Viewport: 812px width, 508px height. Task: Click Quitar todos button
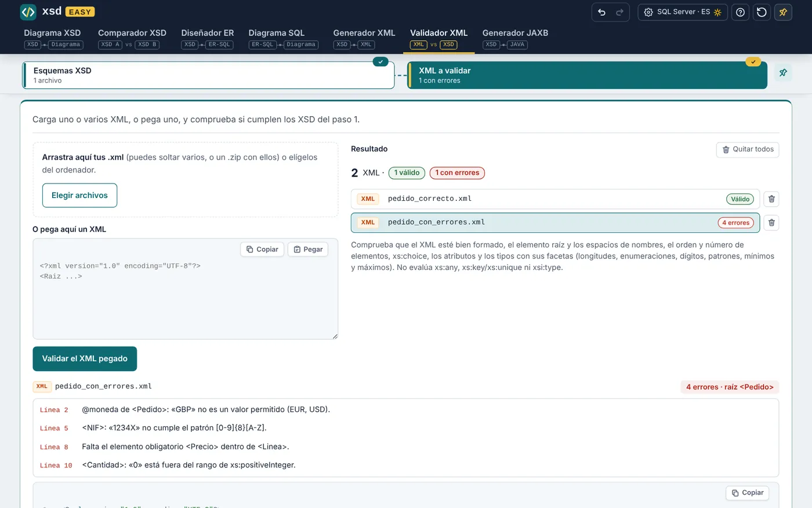pyautogui.click(x=748, y=150)
